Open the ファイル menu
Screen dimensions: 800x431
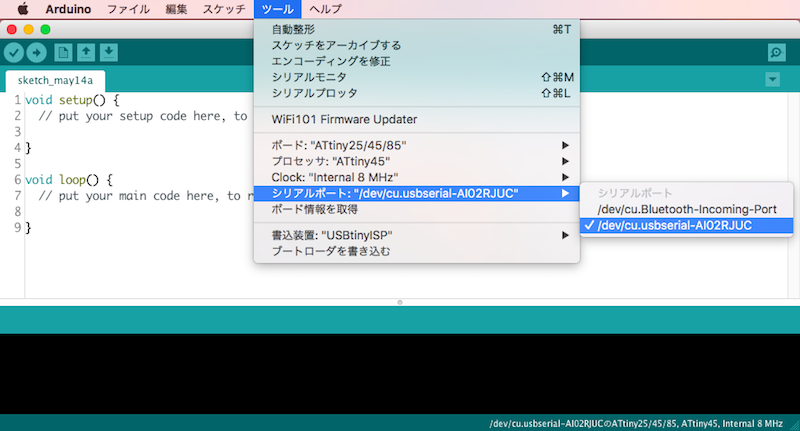pos(129,9)
